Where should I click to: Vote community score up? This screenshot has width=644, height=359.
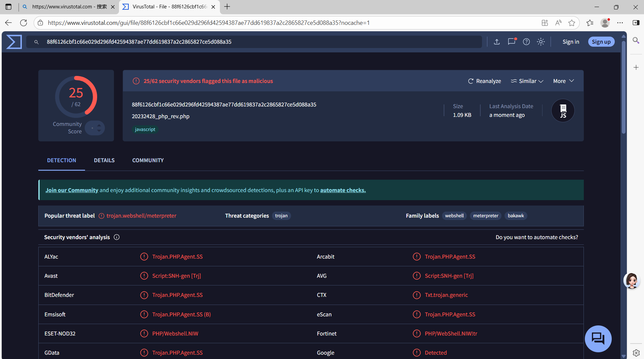pyautogui.click(x=99, y=126)
